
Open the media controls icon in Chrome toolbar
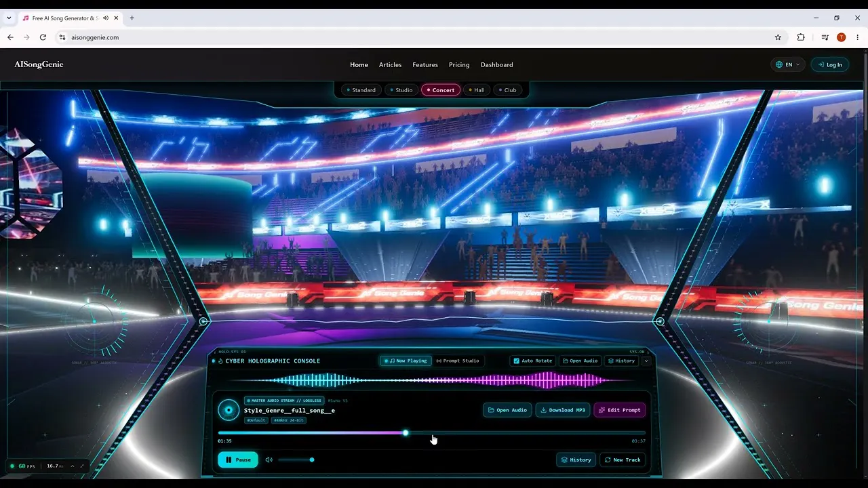pyautogui.click(x=825, y=37)
